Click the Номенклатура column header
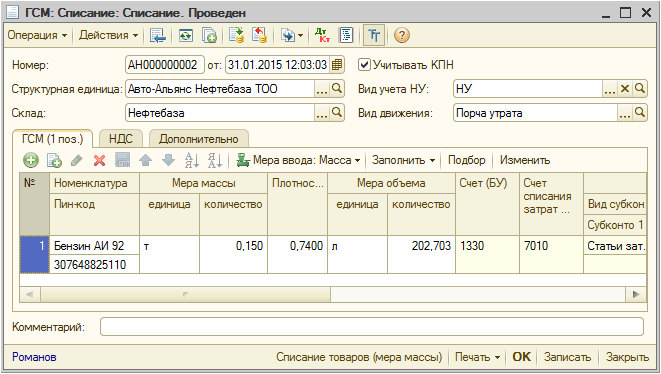The height and width of the screenshot is (374, 661). 94,183
